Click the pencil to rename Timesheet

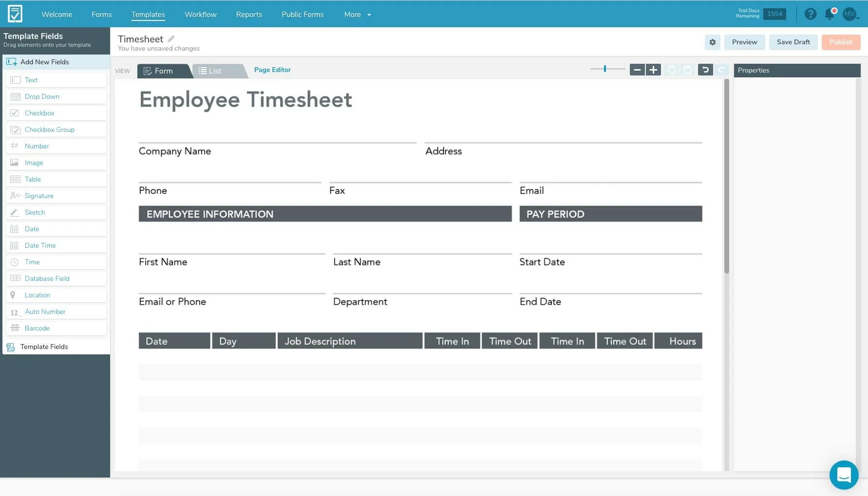[x=170, y=38]
